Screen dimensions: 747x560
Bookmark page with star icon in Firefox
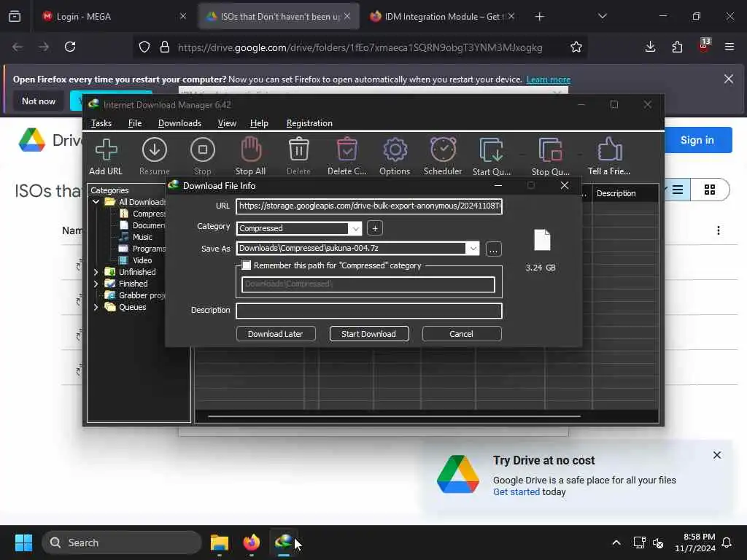click(576, 47)
